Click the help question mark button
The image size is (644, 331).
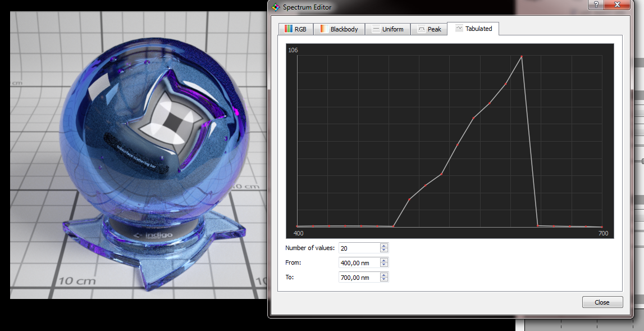pyautogui.click(x=595, y=5)
